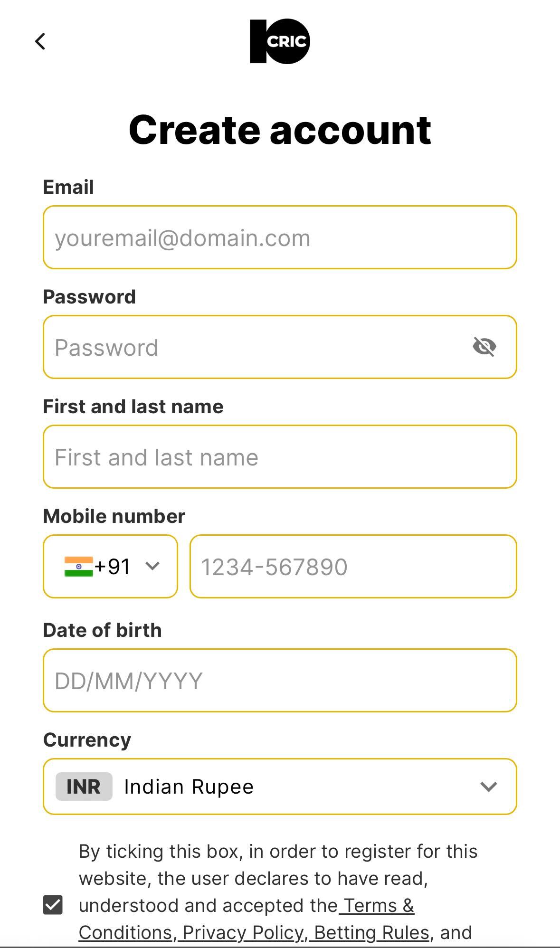560x948 pixels.
Task: Click the 10CRIC logo
Action: pyautogui.click(x=280, y=41)
